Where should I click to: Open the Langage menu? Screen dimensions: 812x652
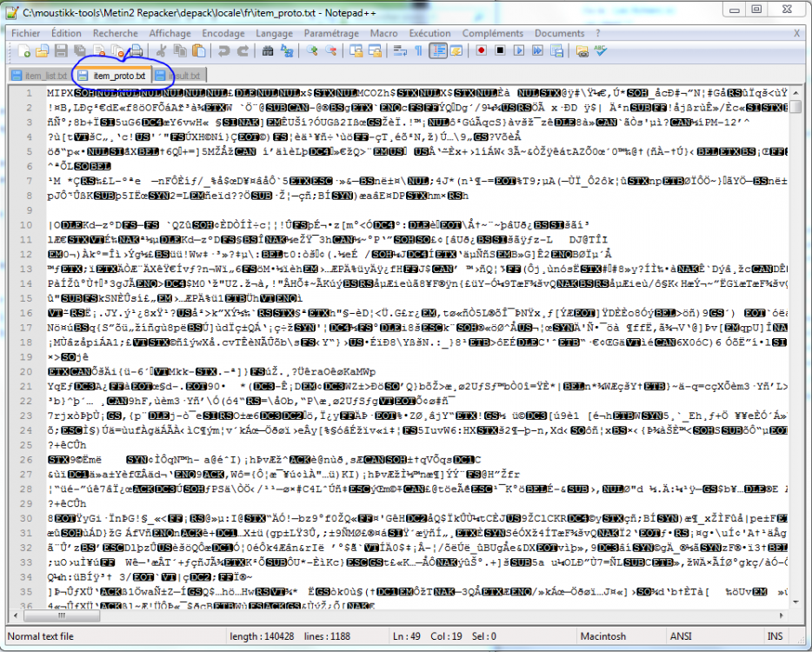click(274, 33)
